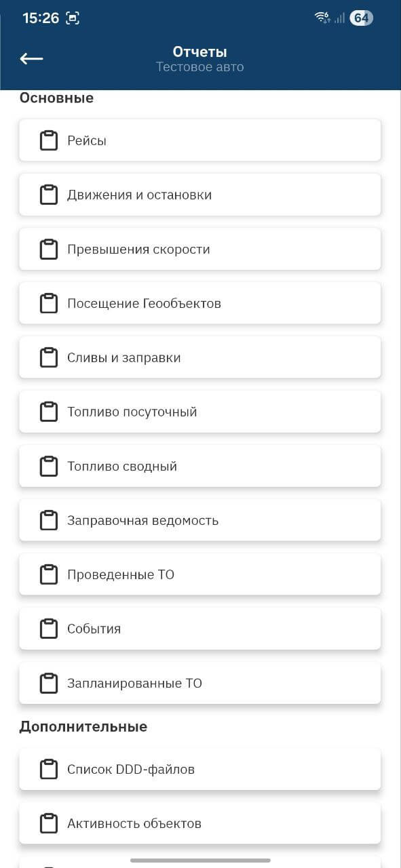Screen dimensions: 401x868
Task: Tap the clipboard icon next to Рейсы
Action: point(48,140)
